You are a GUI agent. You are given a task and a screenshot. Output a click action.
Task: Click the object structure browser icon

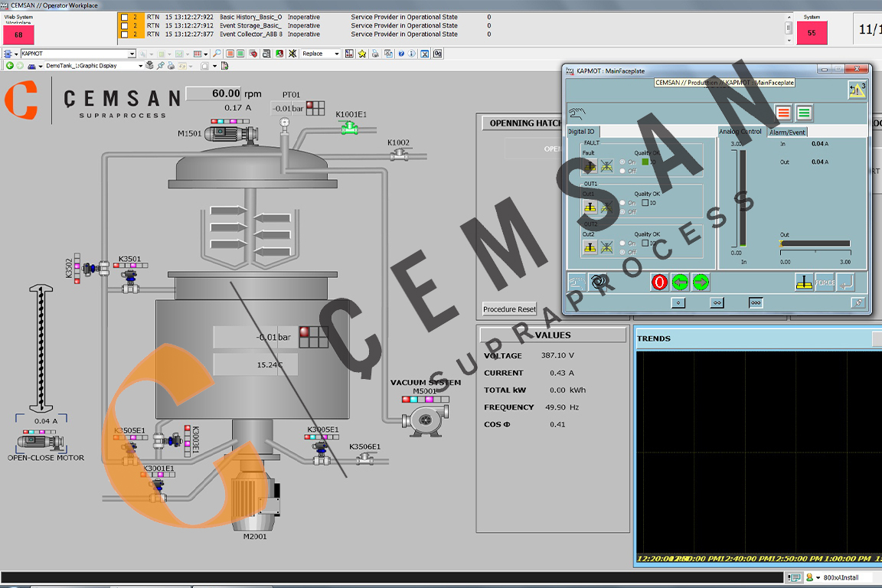(x=8, y=54)
